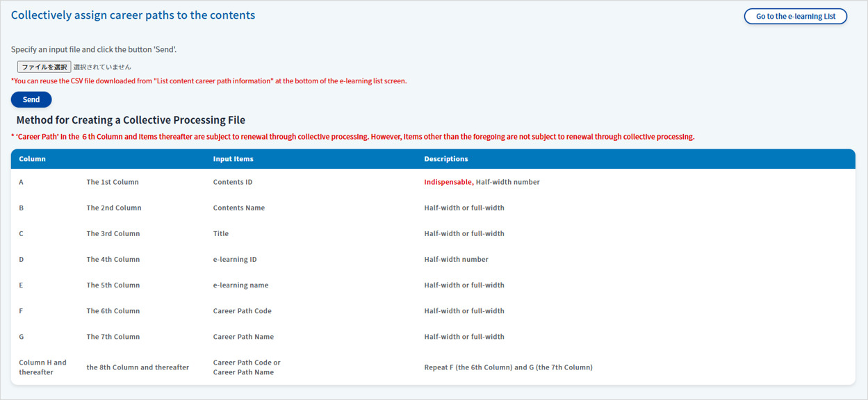Click the 'Method for Creating a Collective Processing File' heading
This screenshot has height=400, width=868.
pos(131,120)
